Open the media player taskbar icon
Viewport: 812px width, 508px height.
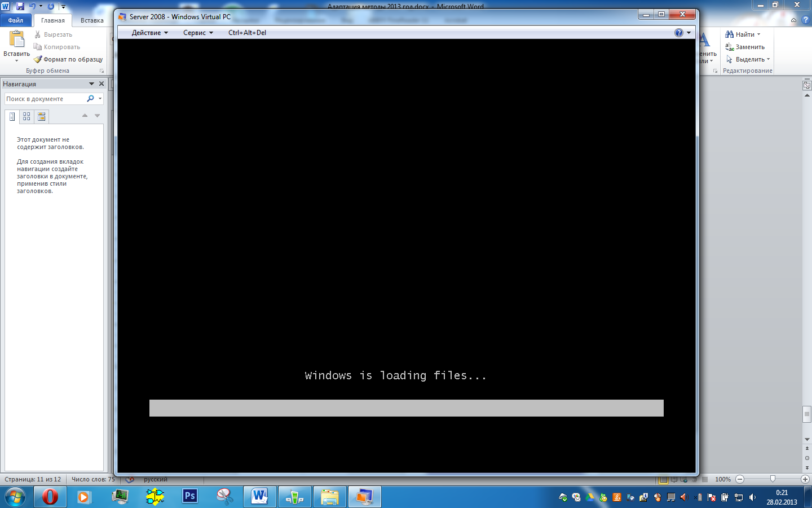(84, 497)
